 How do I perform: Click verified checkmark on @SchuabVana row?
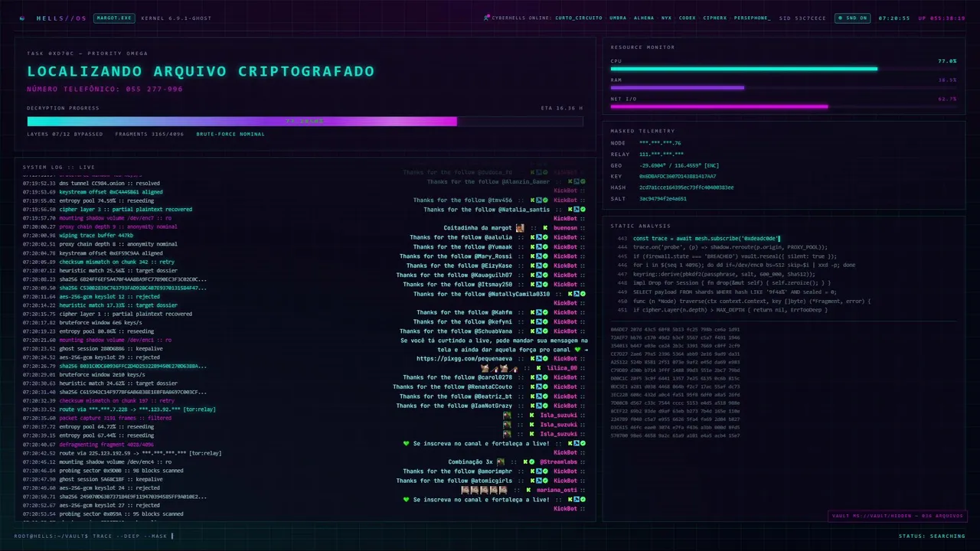[545, 331]
